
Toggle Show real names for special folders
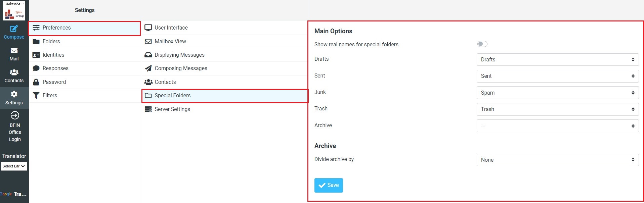(x=482, y=44)
